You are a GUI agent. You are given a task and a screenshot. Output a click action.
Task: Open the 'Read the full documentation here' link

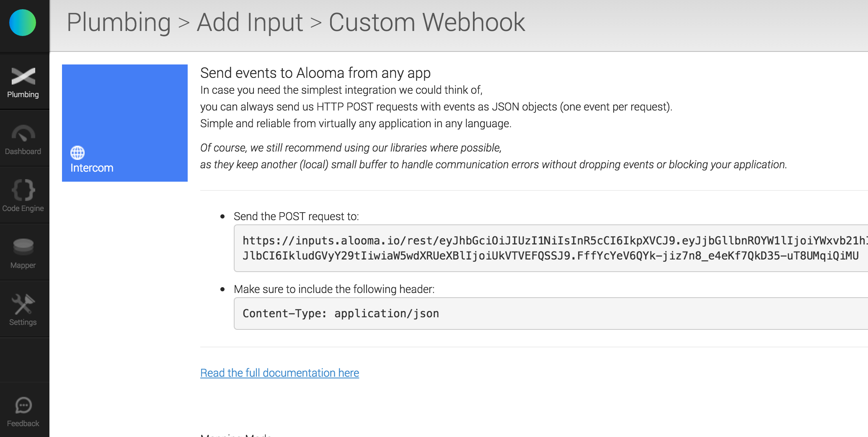(279, 373)
